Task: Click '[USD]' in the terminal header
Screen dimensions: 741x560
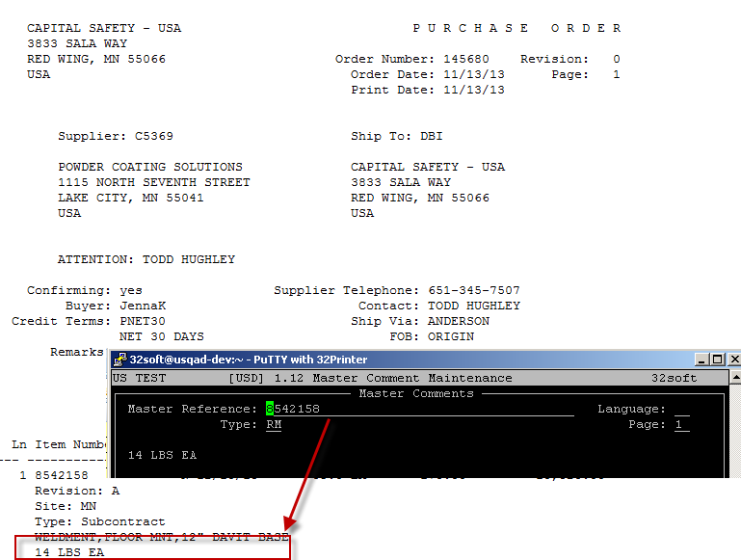Action: [247, 378]
